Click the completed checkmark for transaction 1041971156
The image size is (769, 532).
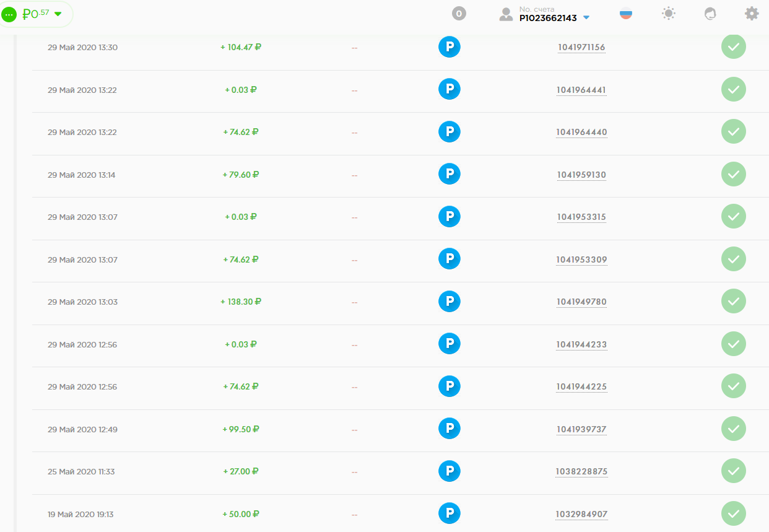coord(734,47)
